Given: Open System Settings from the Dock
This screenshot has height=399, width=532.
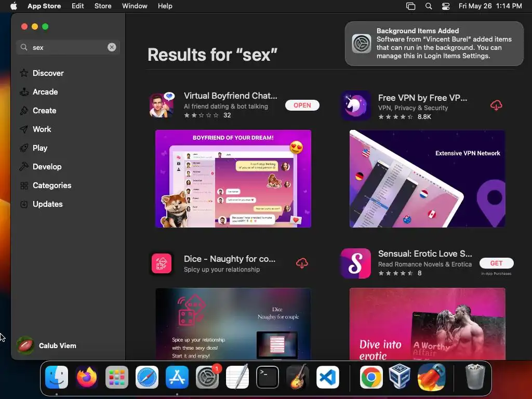Looking at the screenshot, I should tap(207, 377).
